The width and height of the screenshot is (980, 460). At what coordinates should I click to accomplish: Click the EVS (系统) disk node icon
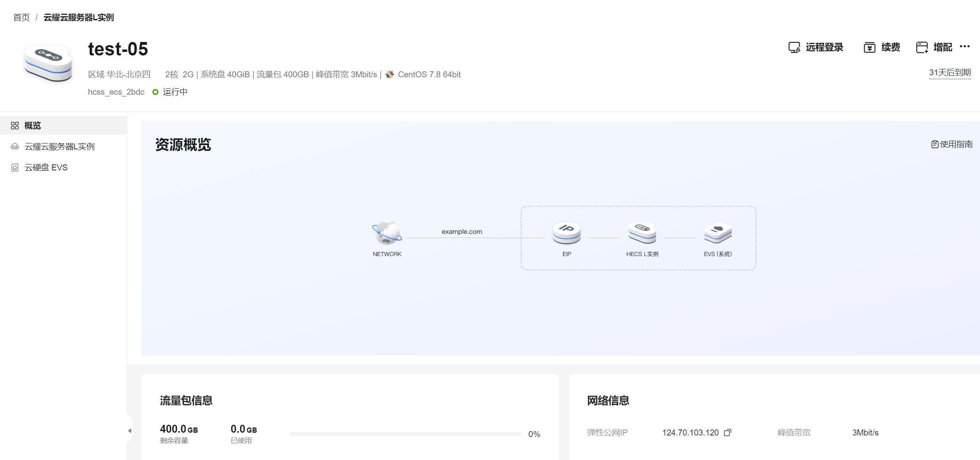coord(718,233)
